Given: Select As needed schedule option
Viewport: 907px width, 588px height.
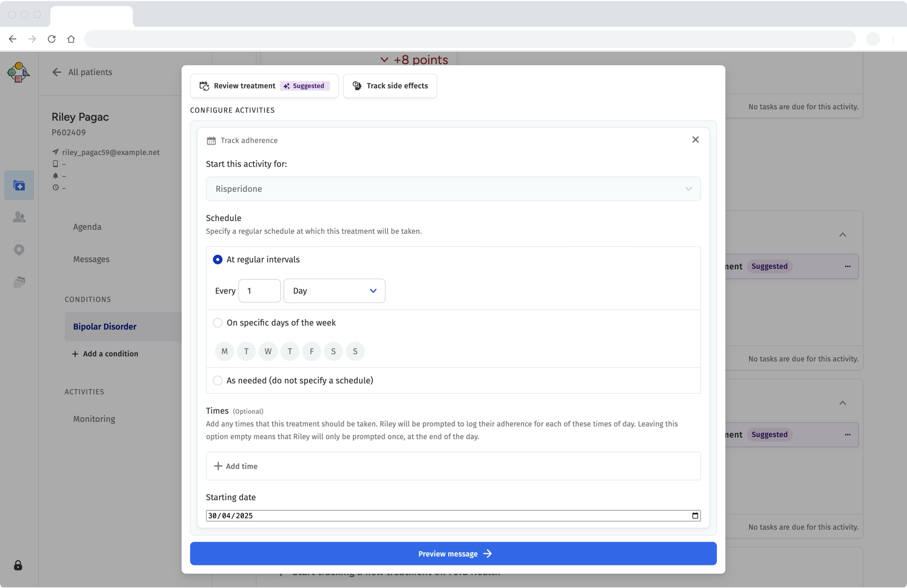Looking at the screenshot, I should click(x=218, y=381).
